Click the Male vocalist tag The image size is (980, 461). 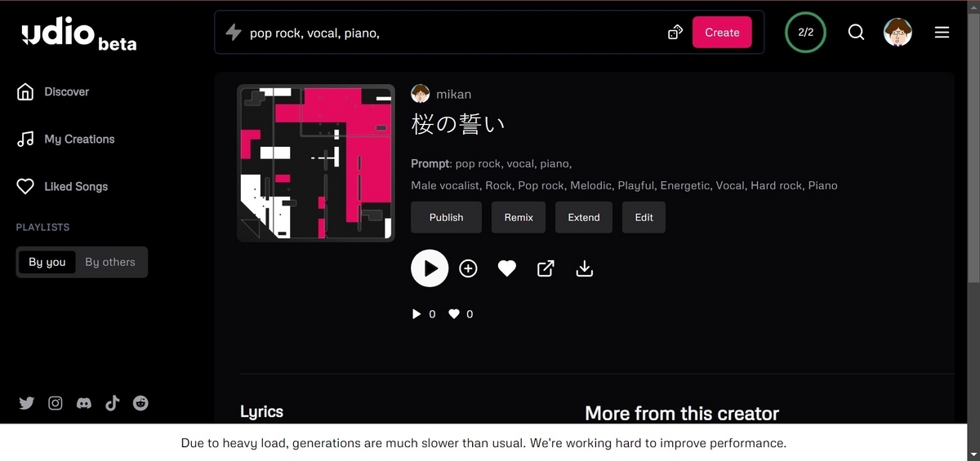click(x=447, y=185)
